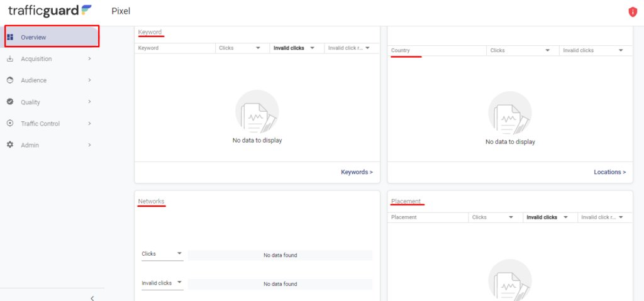Click the Networks card title

pyautogui.click(x=151, y=201)
